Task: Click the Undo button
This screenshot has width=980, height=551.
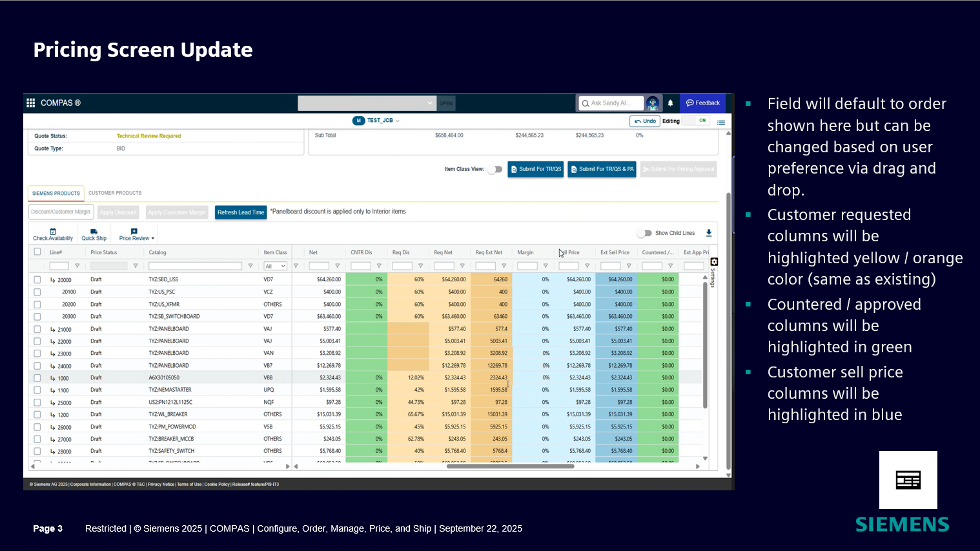Action: tap(645, 121)
